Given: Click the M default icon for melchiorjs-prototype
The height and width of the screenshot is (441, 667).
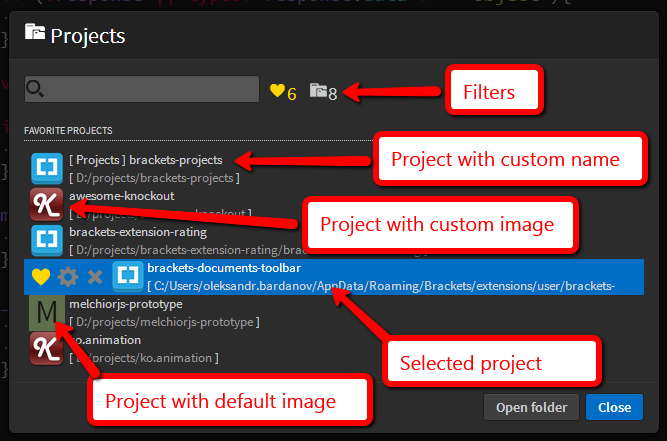Looking at the screenshot, I should pos(47,313).
